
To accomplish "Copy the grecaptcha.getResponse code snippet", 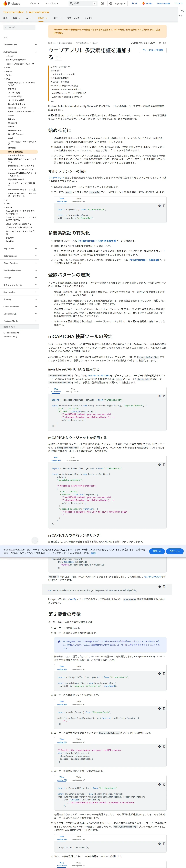I will point(164,587).
